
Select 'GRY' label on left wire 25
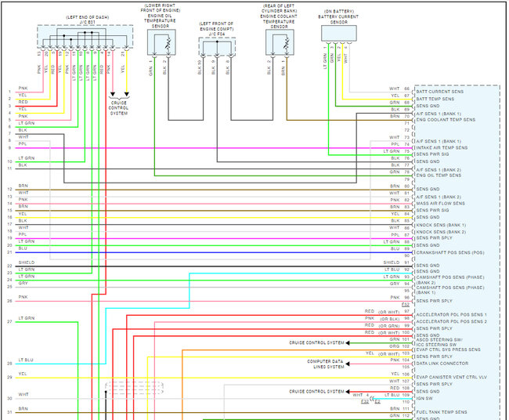tap(23, 283)
